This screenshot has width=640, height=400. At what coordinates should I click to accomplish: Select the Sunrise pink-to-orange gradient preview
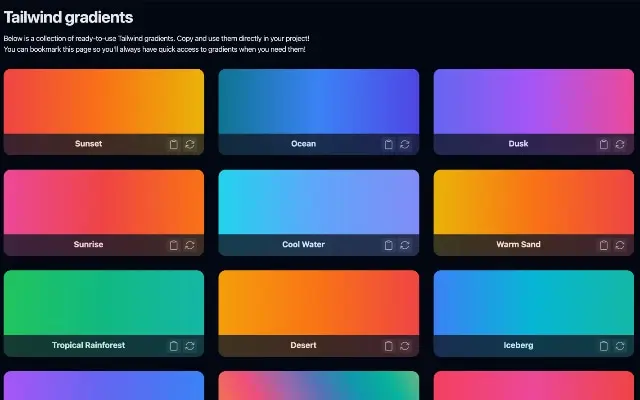(104, 202)
